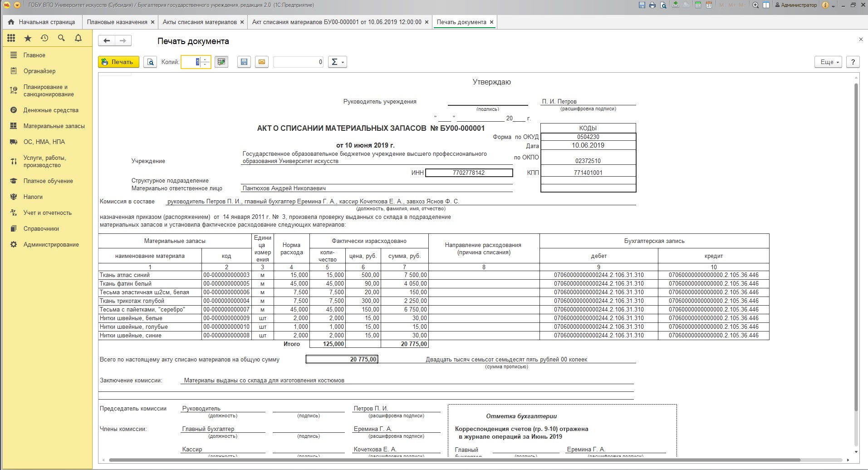Select code cell 00-000000000010

pyautogui.click(x=226, y=327)
